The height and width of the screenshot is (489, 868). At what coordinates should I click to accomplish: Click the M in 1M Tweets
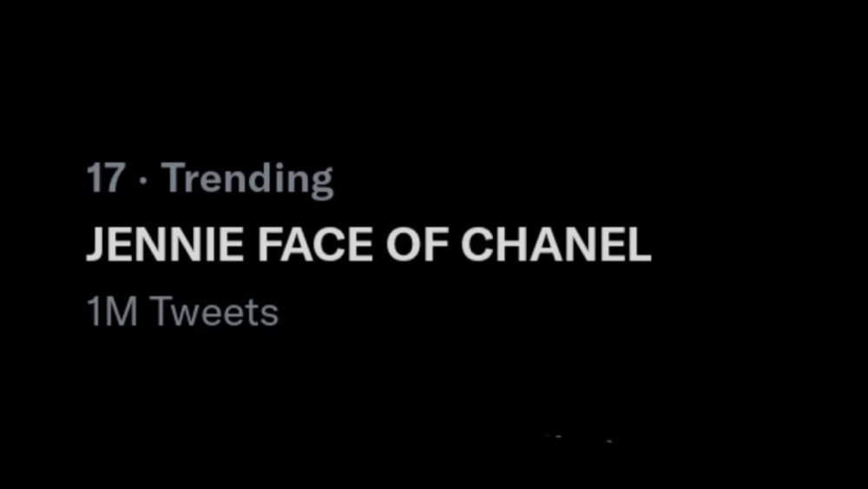(122, 312)
